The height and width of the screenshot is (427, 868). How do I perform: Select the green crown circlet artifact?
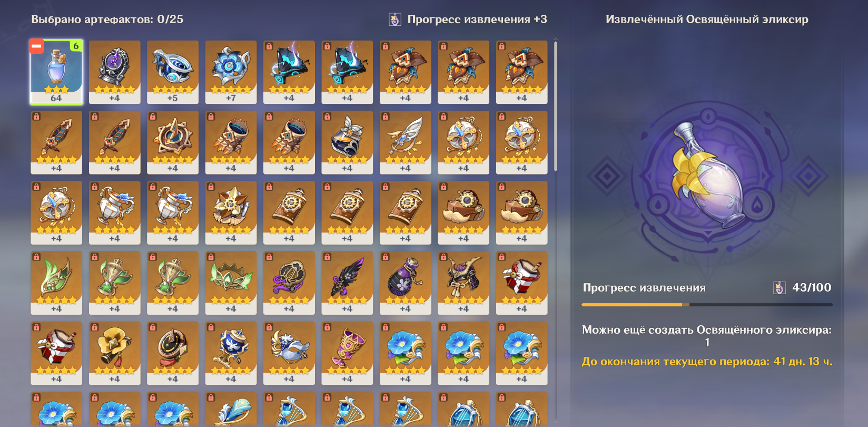point(231,283)
